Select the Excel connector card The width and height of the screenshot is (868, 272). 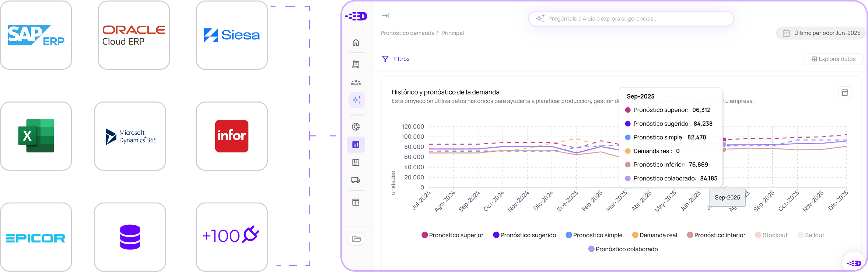pos(36,136)
